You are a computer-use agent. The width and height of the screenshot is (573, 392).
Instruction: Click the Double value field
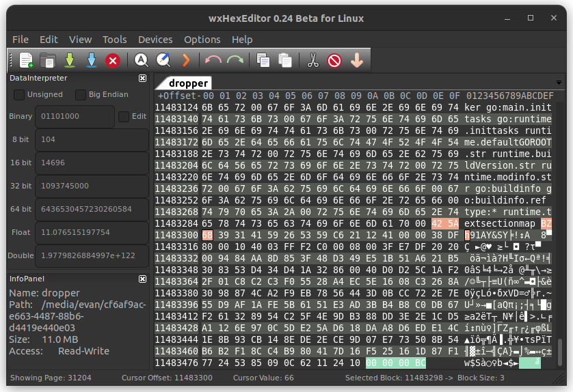pos(92,256)
